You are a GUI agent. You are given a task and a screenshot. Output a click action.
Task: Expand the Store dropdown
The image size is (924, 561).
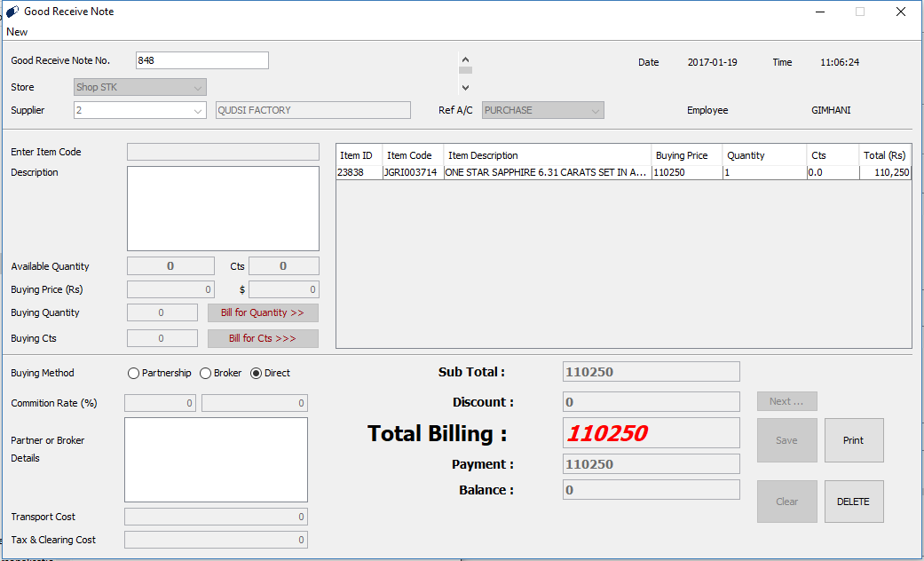tap(197, 87)
